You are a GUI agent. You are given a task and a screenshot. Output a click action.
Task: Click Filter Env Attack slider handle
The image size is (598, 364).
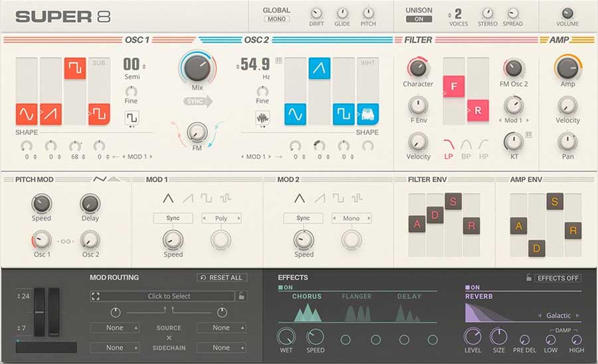point(417,224)
